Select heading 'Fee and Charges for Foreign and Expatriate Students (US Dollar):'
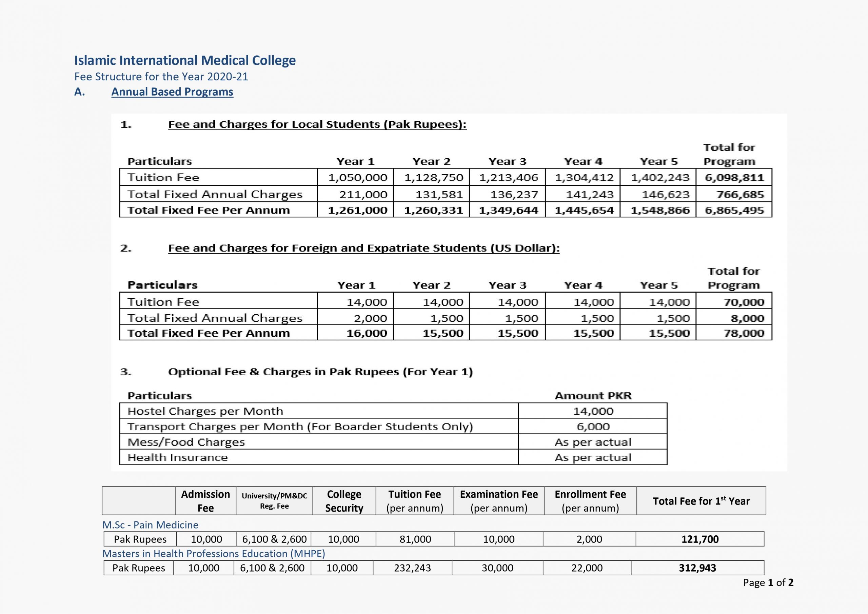The height and width of the screenshot is (614, 868). tap(364, 248)
